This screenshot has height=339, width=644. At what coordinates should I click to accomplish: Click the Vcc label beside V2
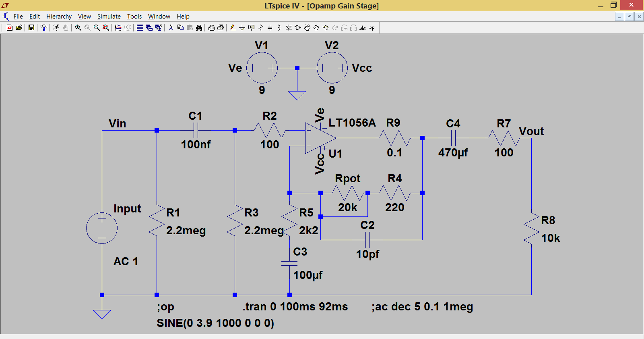[x=362, y=68]
